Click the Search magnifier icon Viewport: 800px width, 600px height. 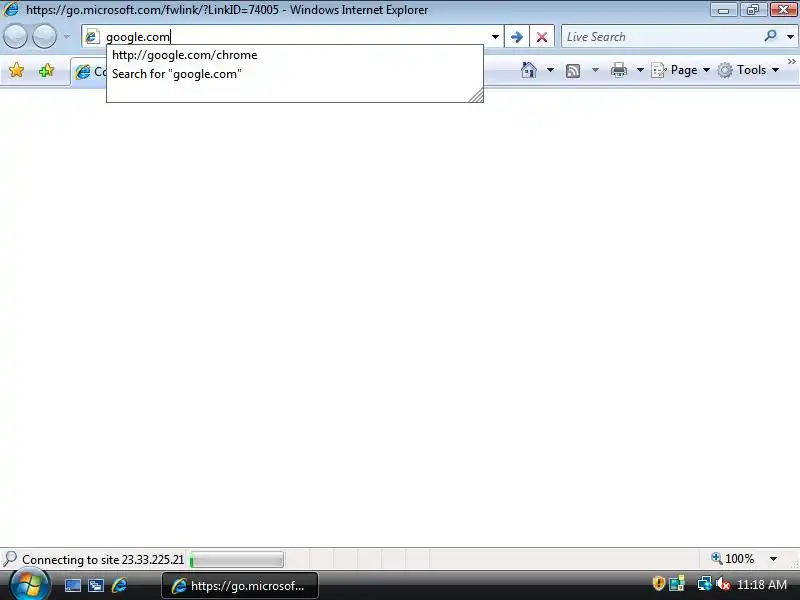point(770,36)
